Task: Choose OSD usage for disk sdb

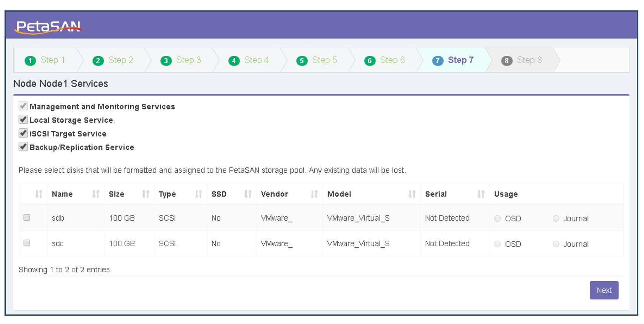Action: point(498,218)
